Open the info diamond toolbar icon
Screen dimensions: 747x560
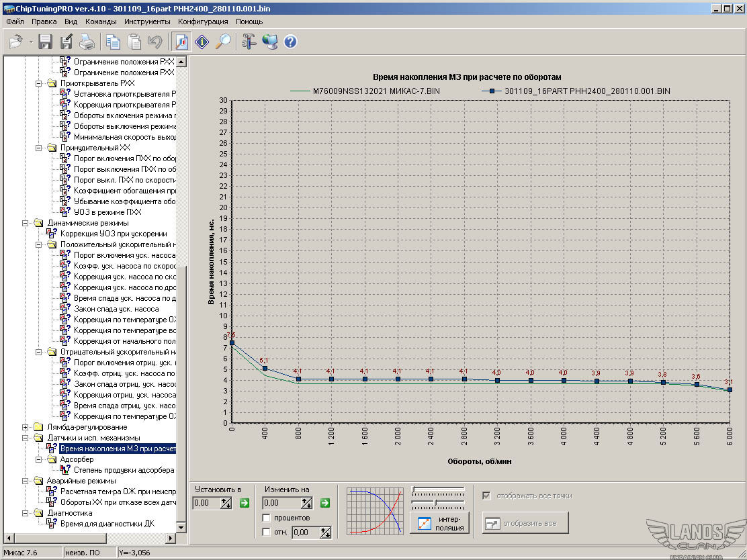(x=202, y=42)
